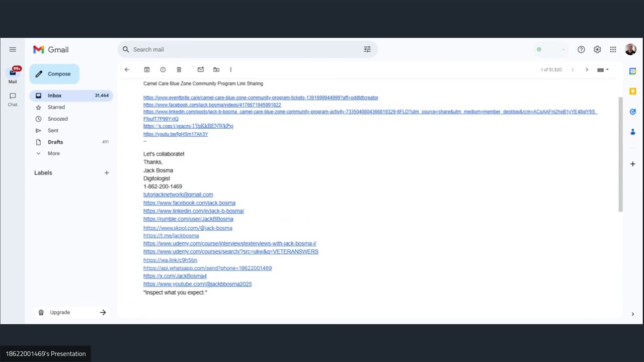Archive this email

click(x=147, y=69)
